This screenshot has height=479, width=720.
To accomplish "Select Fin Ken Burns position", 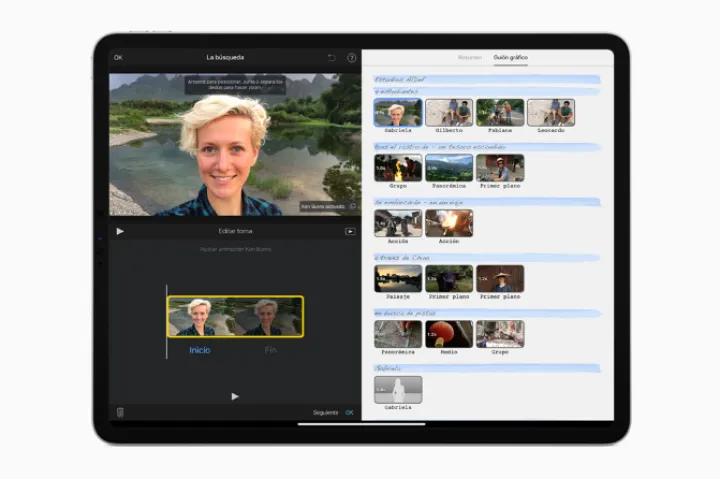I will click(x=270, y=350).
